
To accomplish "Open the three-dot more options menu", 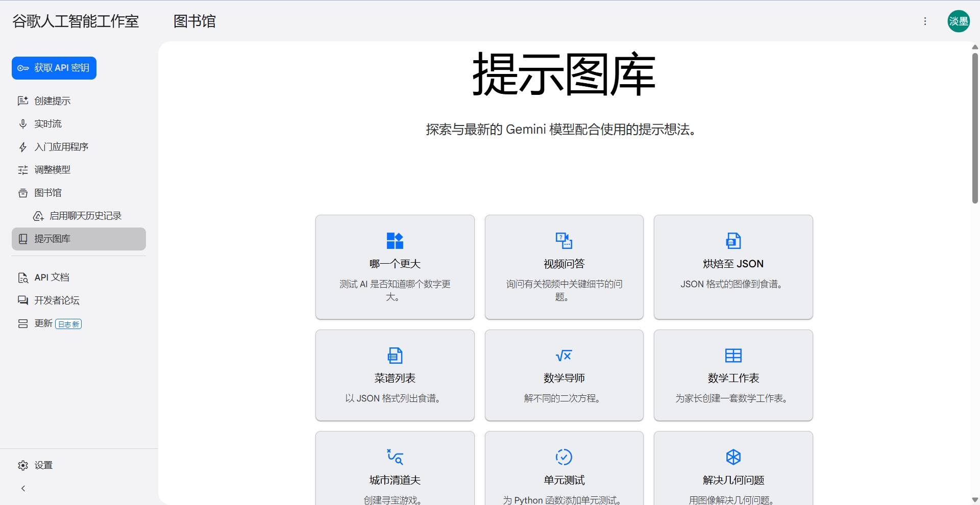I will 925,21.
